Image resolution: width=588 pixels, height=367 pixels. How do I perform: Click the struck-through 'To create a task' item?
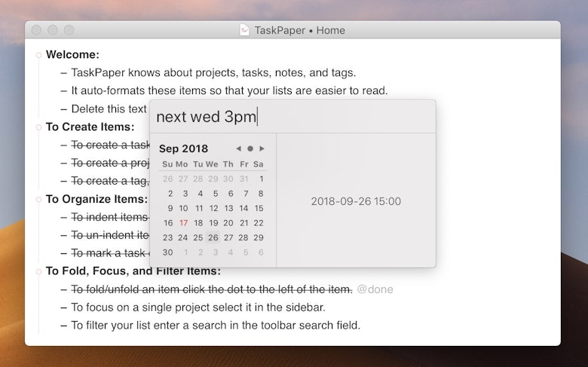click(x=110, y=145)
